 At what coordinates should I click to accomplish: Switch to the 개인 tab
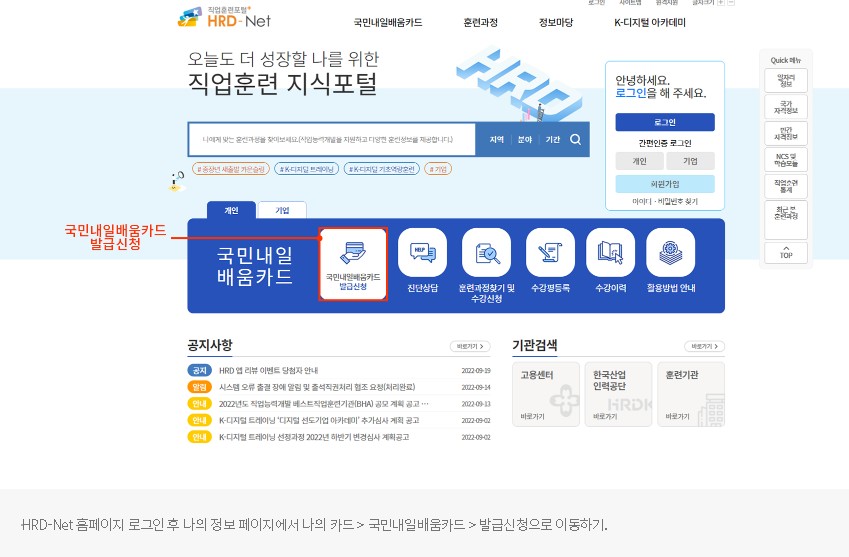231,210
